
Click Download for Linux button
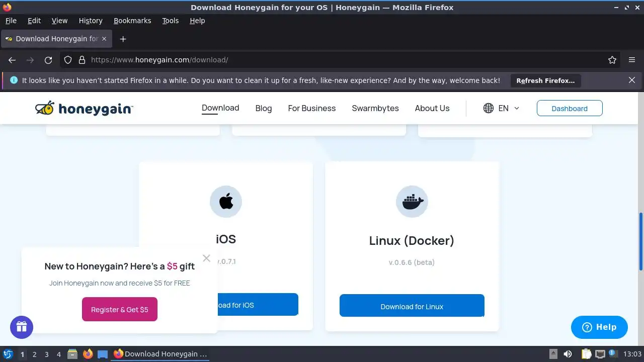point(412,306)
